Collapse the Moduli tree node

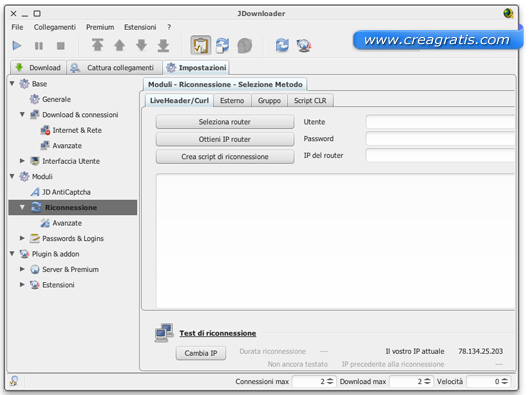pos(12,176)
